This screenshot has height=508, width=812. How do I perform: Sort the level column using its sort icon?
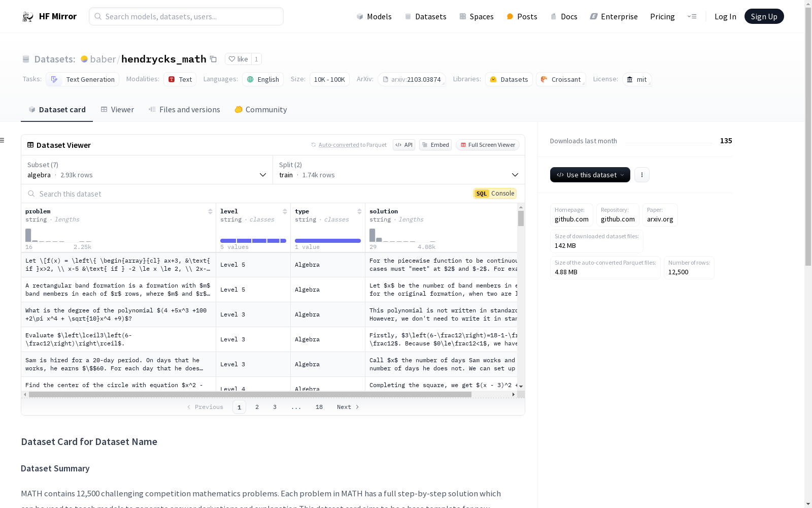click(285, 211)
